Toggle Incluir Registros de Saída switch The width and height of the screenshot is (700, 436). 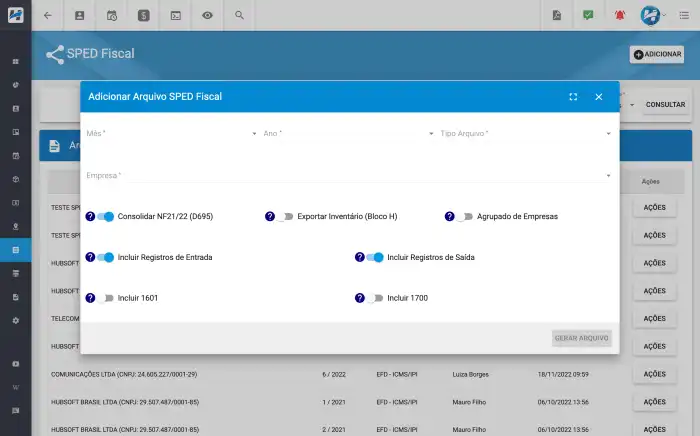(x=375, y=257)
